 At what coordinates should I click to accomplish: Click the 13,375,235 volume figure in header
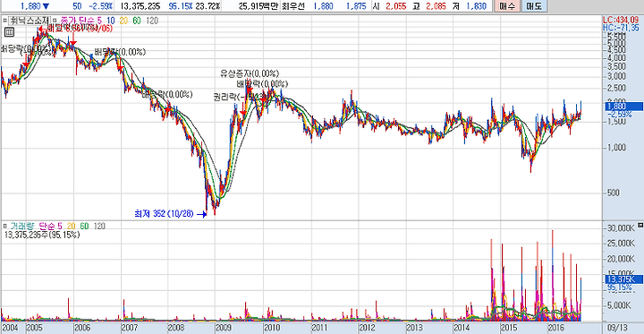click(x=140, y=6)
